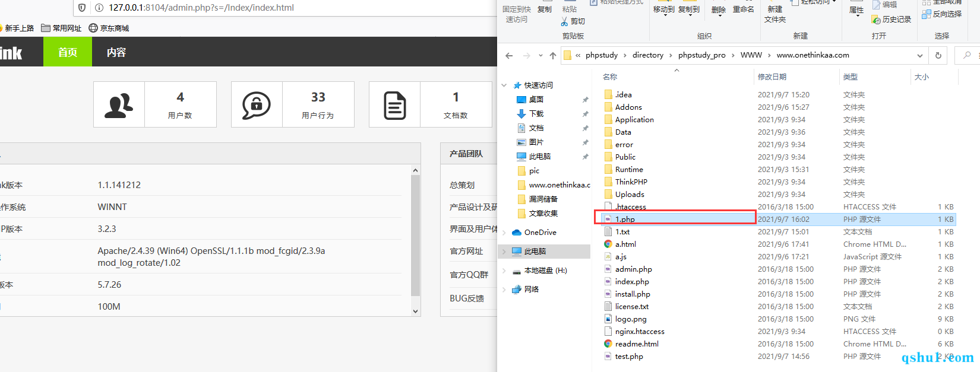Click the Chrome icon of readme.html
This screenshot has width=980, height=372.
click(x=608, y=344)
